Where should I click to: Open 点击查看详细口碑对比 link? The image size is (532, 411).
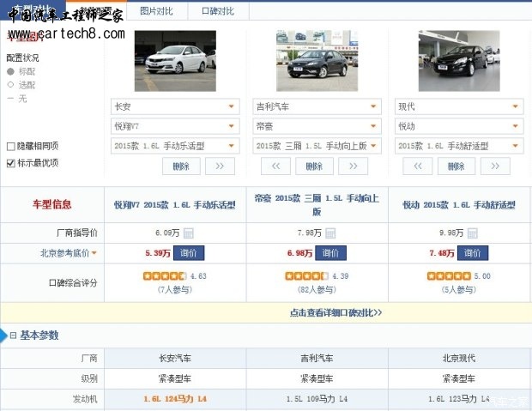tap(336, 312)
